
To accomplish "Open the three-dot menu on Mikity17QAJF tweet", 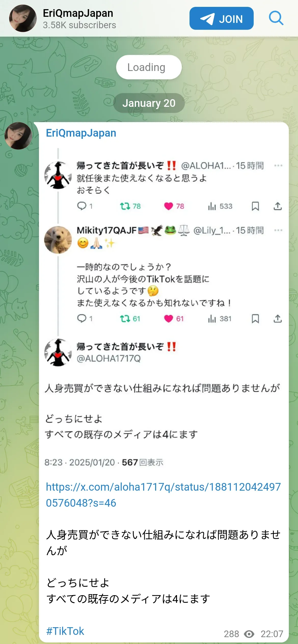I will click(x=278, y=230).
